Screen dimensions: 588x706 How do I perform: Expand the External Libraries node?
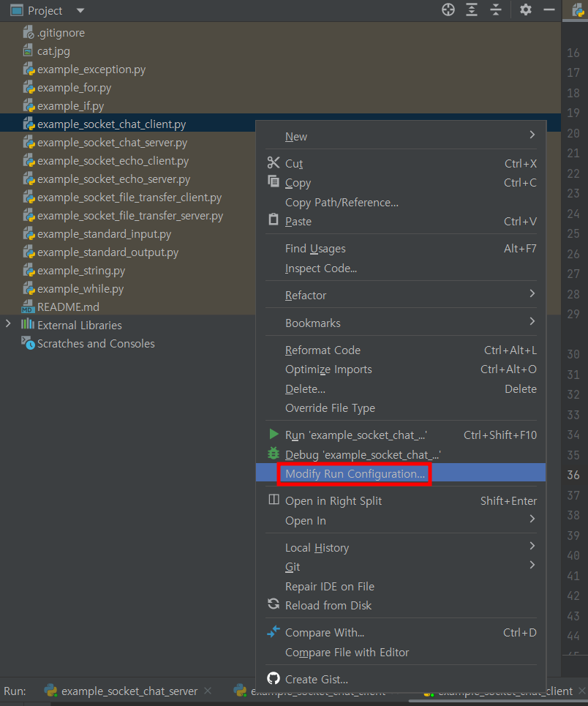(x=7, y=323)
